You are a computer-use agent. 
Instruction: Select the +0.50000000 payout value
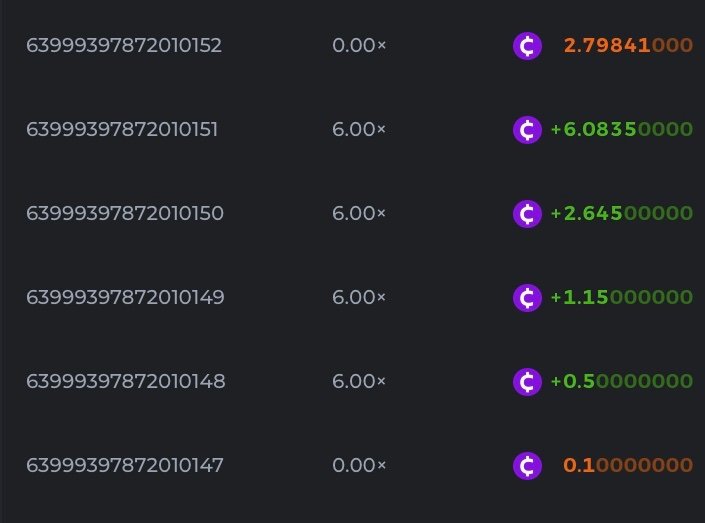621,382
